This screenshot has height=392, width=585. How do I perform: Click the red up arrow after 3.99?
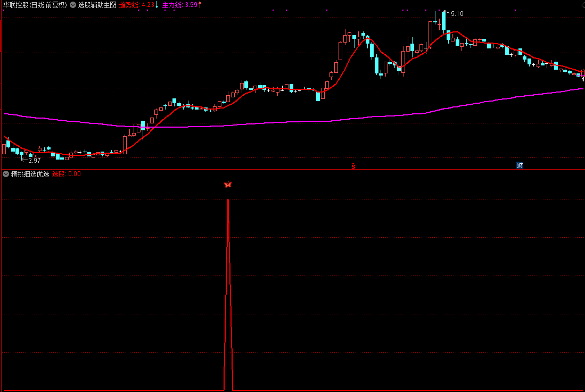click(x=200, y=5)
